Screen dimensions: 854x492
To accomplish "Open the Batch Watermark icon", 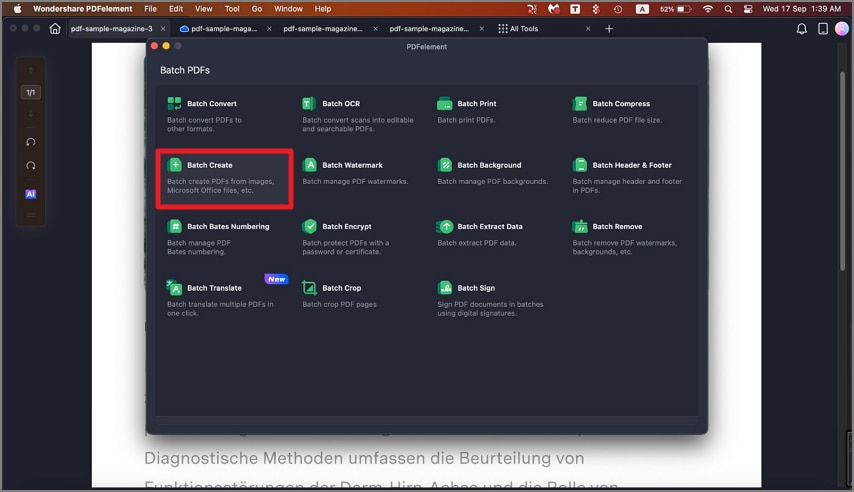I will pyautogui.click(x=309, y=165).
